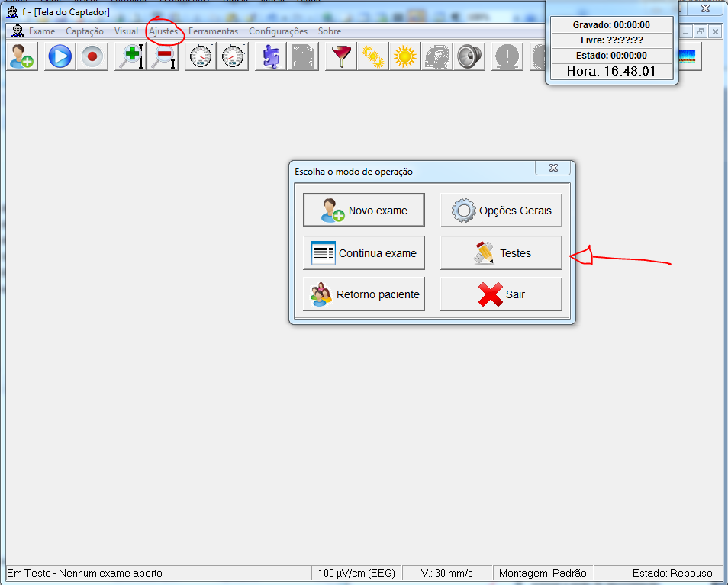Click the new patient toolbar icon
Screen dimensions: 728x585
pyautogui.click(x=21, y=57)
